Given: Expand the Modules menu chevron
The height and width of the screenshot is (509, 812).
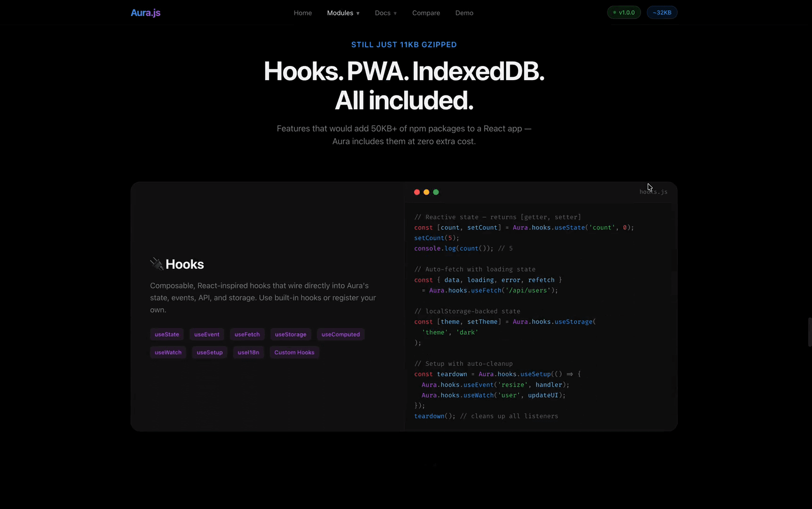Looking at the screenshot, I should (357, 13).
